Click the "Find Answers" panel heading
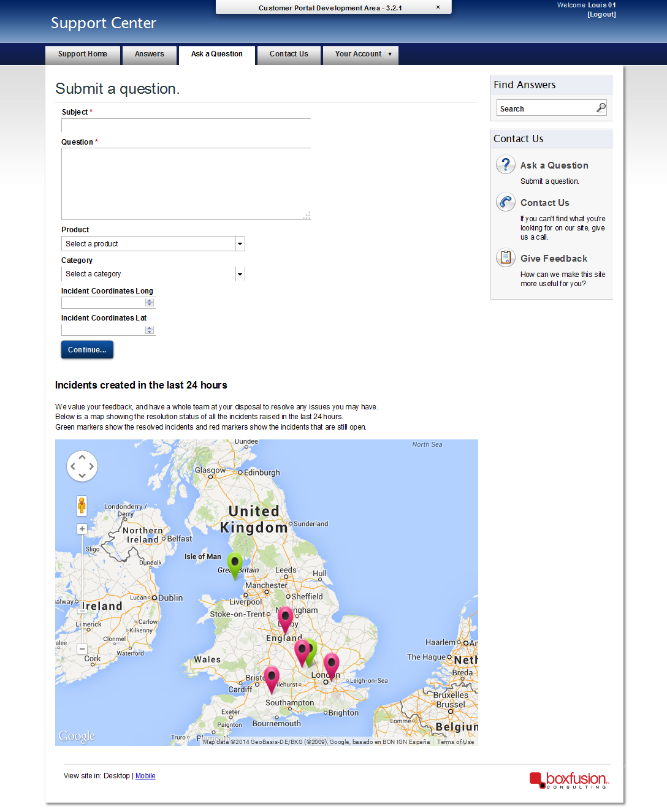 pos(525,85)
